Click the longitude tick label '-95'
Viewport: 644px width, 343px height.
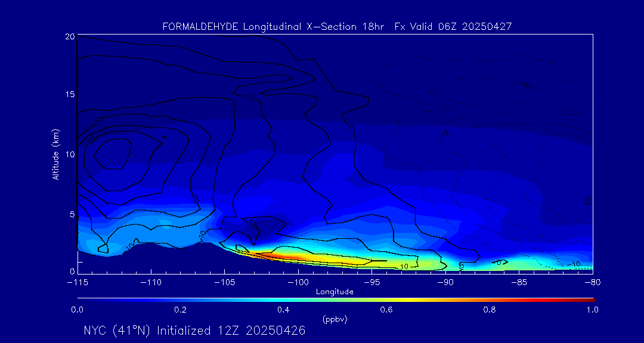371,283
